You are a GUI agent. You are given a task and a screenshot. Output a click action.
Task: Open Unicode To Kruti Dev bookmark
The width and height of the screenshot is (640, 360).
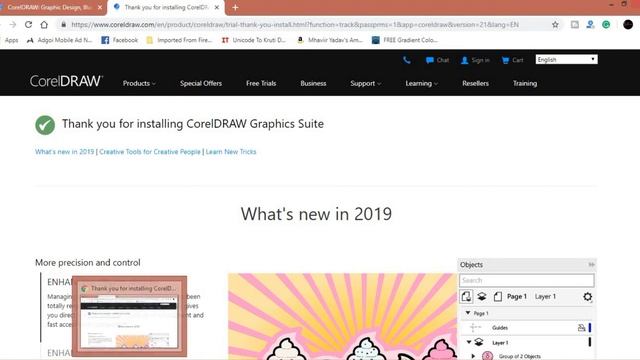point(253,40)
